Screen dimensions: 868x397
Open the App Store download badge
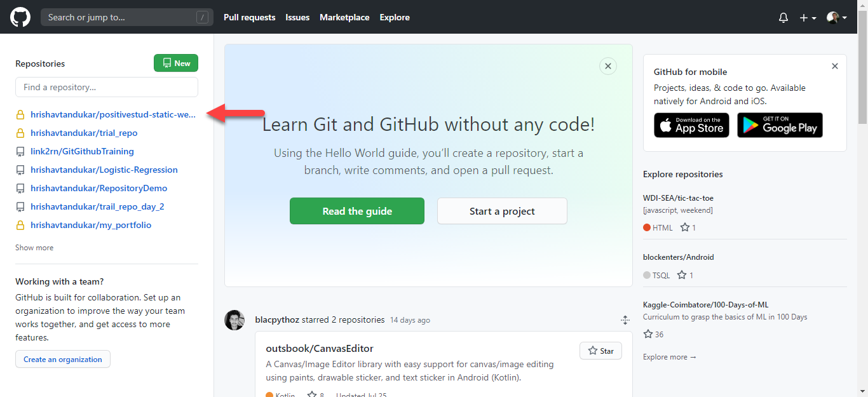pyautogui.click(x=691, y=125)
